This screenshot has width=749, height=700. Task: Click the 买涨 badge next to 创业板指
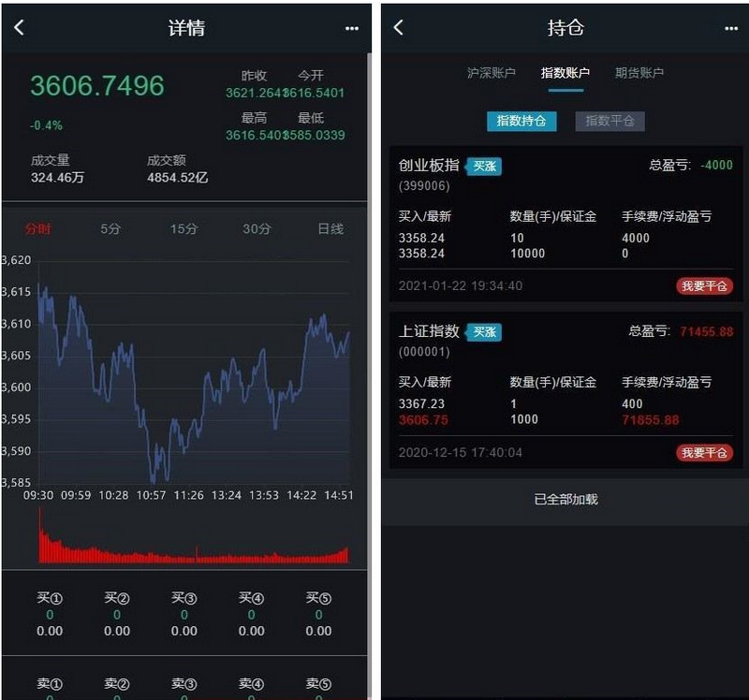pos(483,167)
